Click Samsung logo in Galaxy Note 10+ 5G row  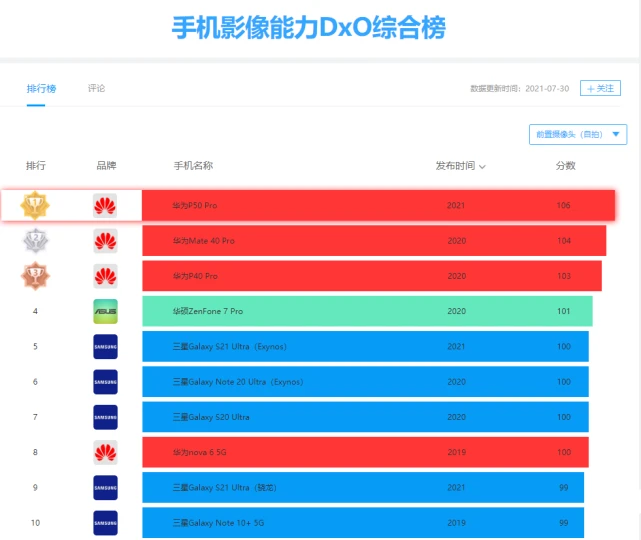(x=105, y=523)
